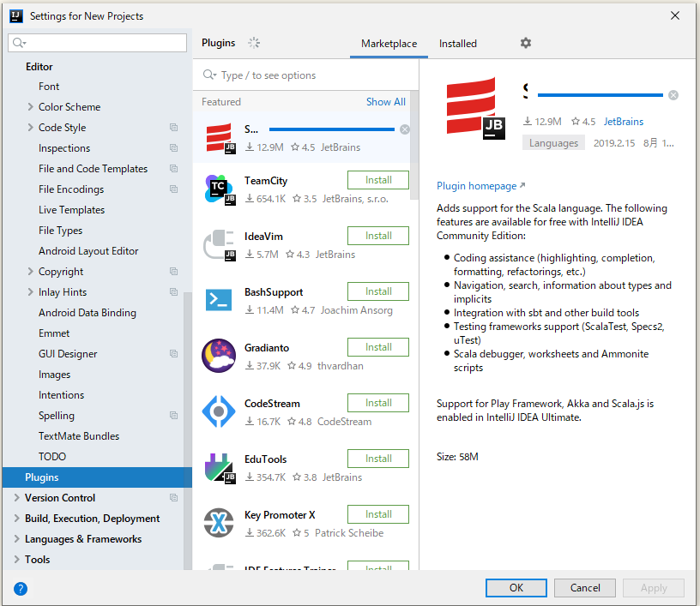Open File Types settings
This screenshot has width=700, height=606.
pyautogui.click(x=60, y=231)
